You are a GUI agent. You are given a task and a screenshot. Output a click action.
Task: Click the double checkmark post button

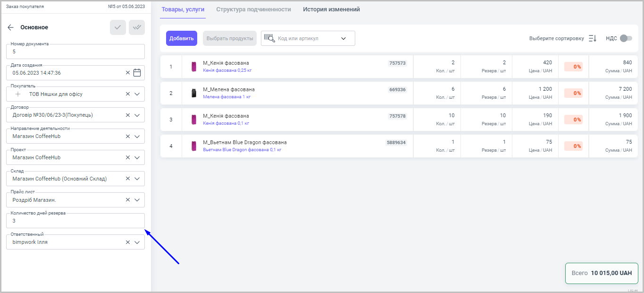pos(137,27)
